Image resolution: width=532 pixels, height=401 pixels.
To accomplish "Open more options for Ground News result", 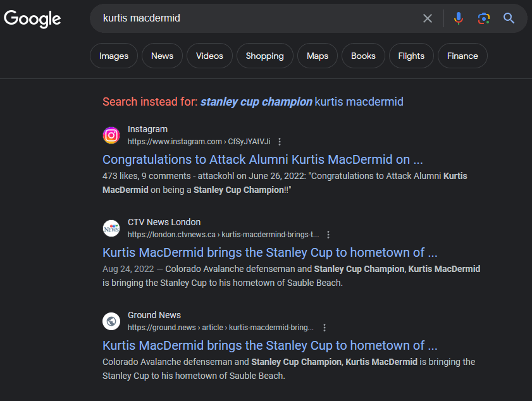I will 325,328.
